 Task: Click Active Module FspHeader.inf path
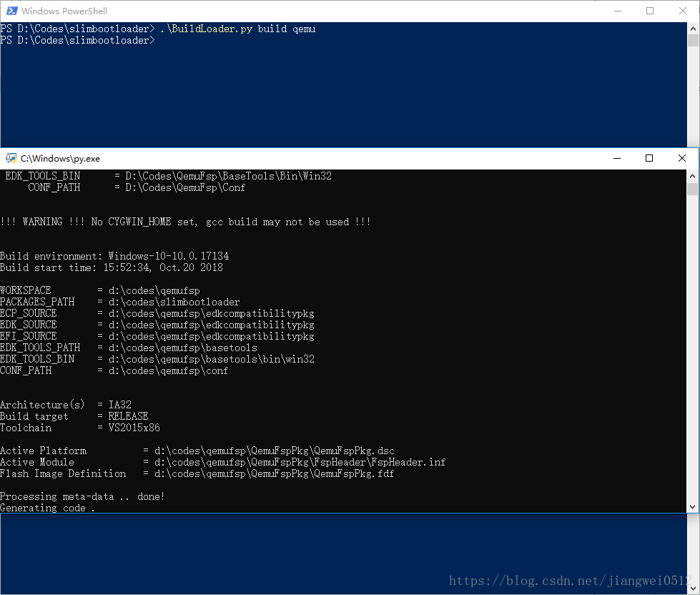[x=300, y=462]
